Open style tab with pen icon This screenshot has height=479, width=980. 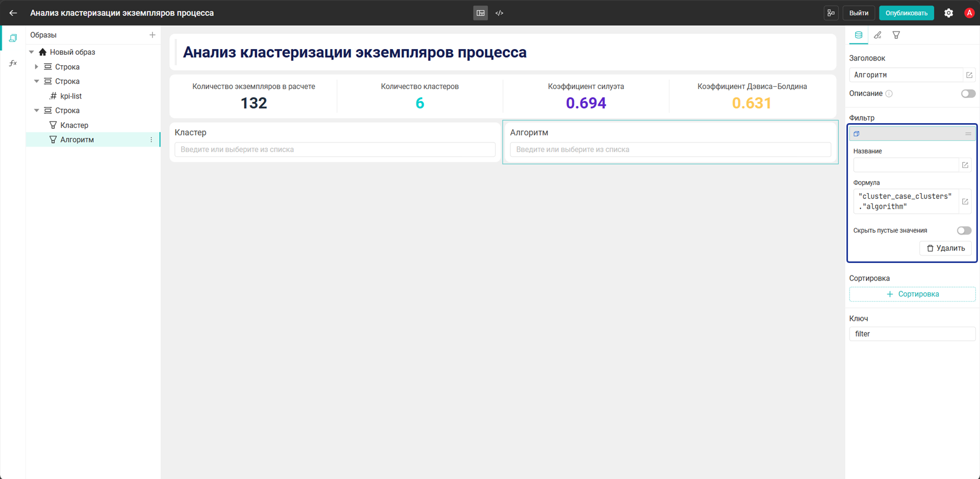(x=878, y=35)
